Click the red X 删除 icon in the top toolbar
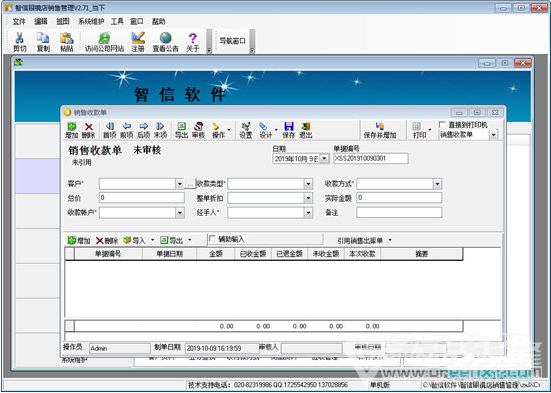The image size is (551, 393). click(x=89, y=127)
